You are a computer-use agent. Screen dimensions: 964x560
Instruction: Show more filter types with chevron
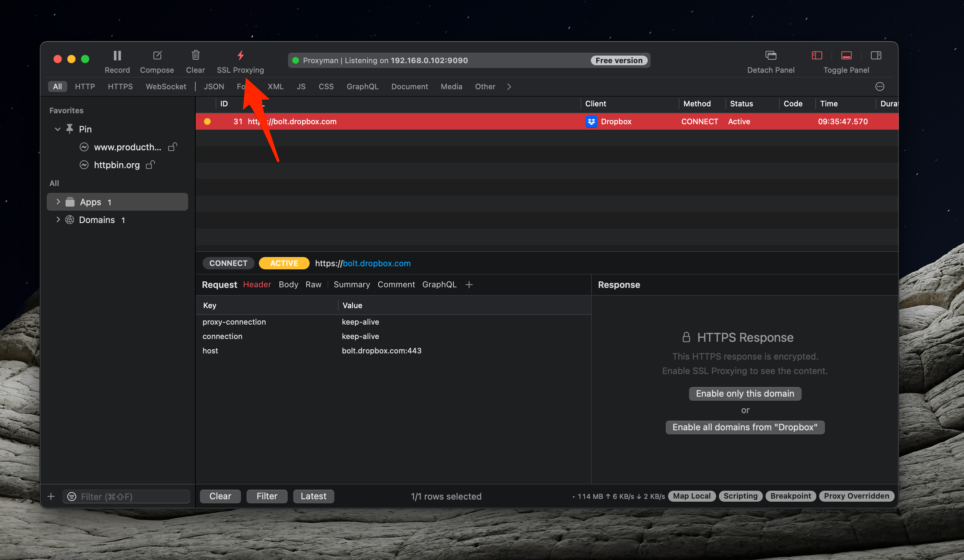click(509, 87)
